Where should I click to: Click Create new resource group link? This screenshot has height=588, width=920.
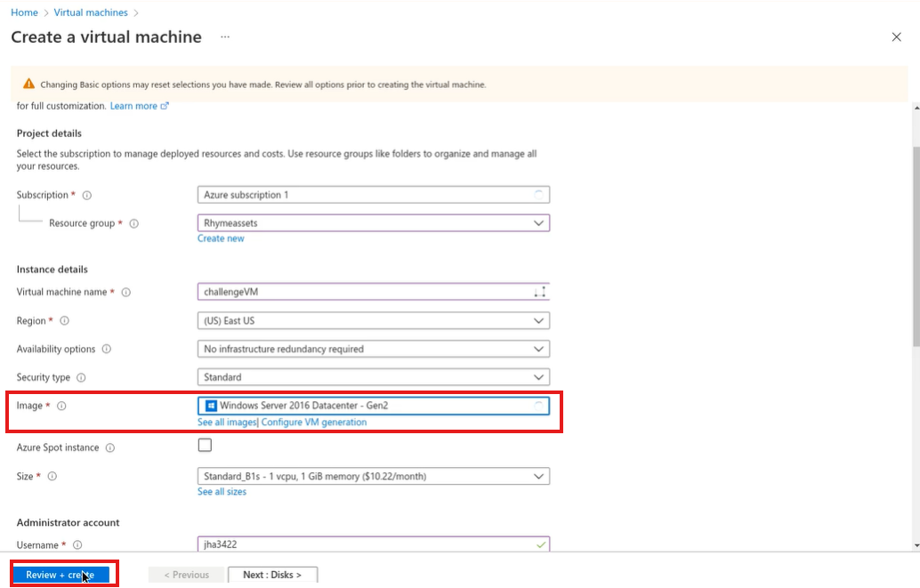pyautogui.click(x=221, y=238)
